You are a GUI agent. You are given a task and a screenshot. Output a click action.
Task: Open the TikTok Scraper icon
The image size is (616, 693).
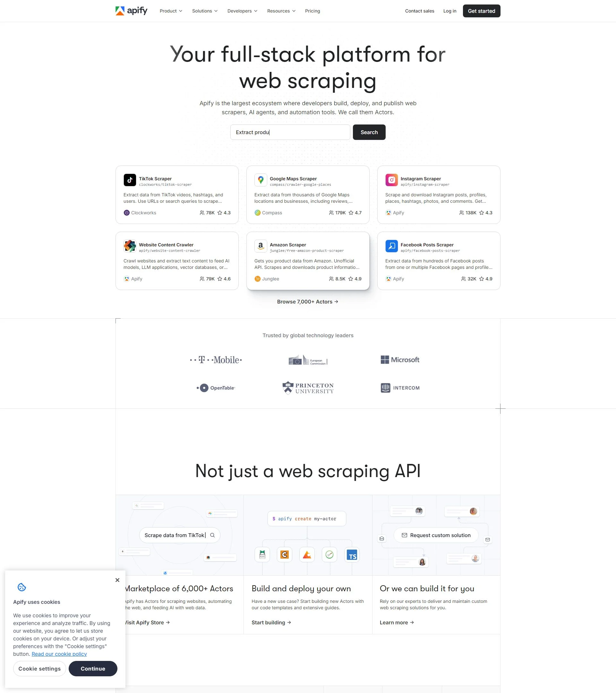click(x=130, y=180)
